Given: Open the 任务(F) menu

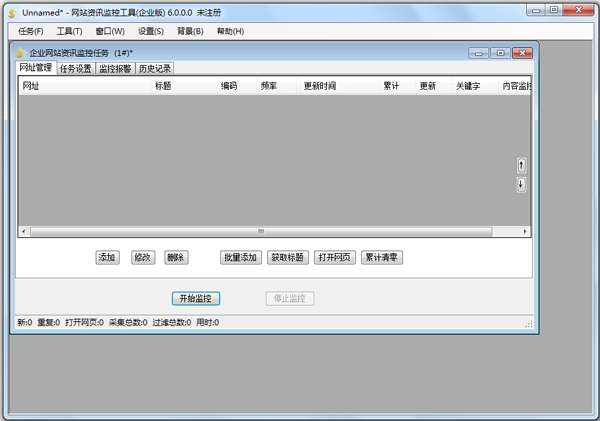Looking at the screenshot, I should pos(31,31).
